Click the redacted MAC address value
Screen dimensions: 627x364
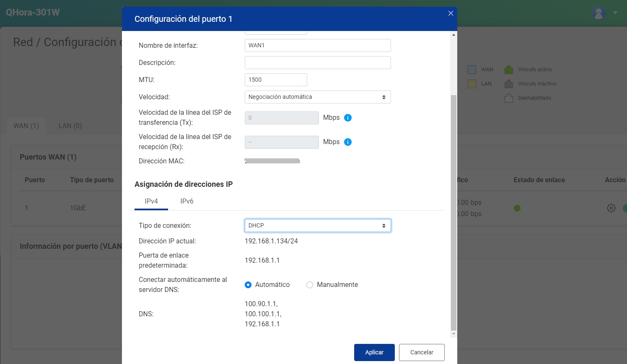click(x=272, y=161)
